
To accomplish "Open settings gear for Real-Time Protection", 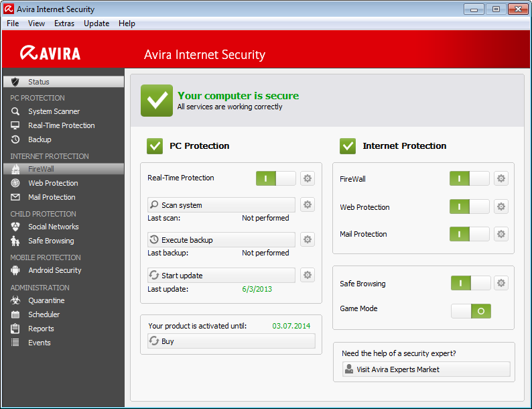I will (308, 178).
